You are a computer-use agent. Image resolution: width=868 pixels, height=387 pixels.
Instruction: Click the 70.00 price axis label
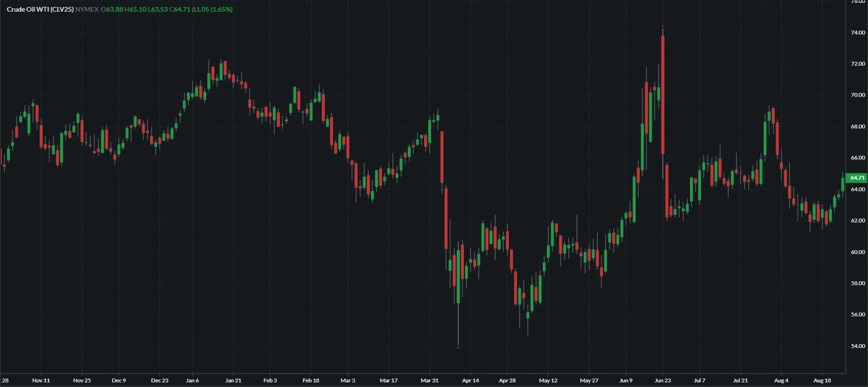(858, 95)
